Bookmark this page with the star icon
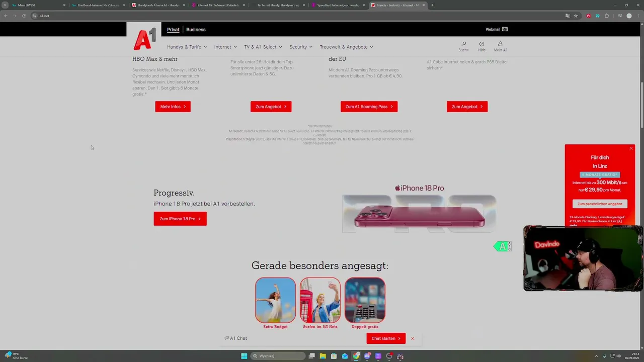This screenshot has height=362, width=644. (x=576, y=16)
